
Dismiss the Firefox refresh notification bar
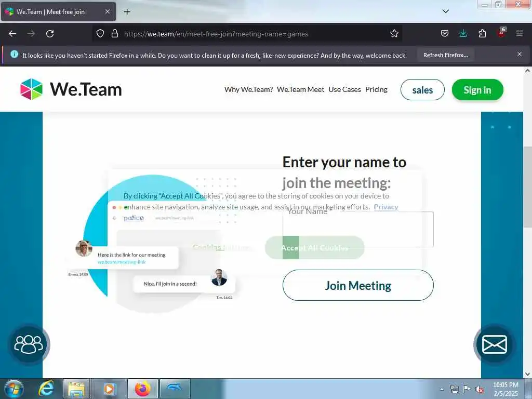[x=520, y=54]
